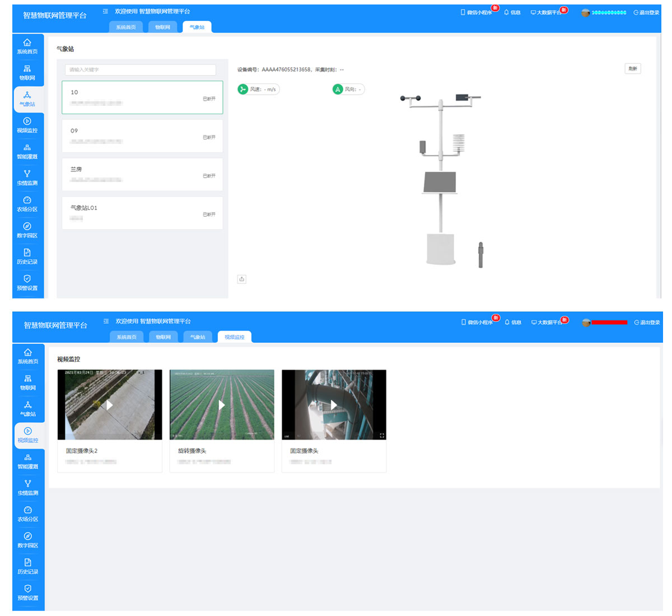The height and width of the screenshot is (616, 672).
Task: Open 农场分区 in the video monitoring page sidebar
Action: coord(28,514)
